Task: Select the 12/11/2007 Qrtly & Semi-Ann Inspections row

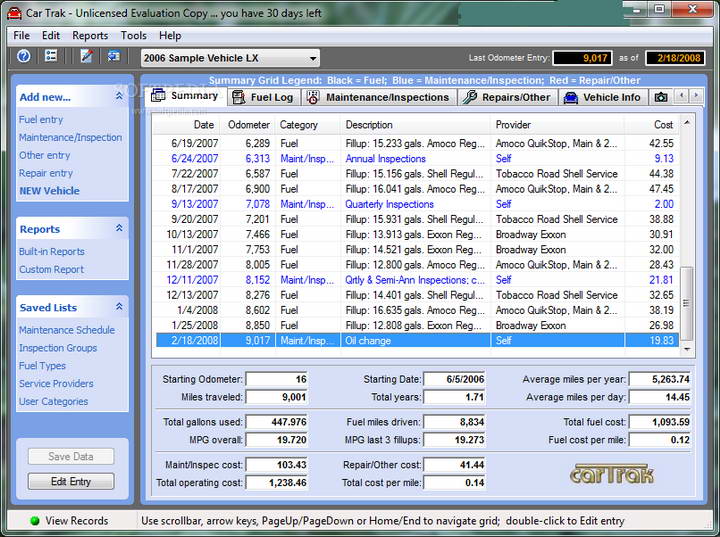Action: (417, 280)
